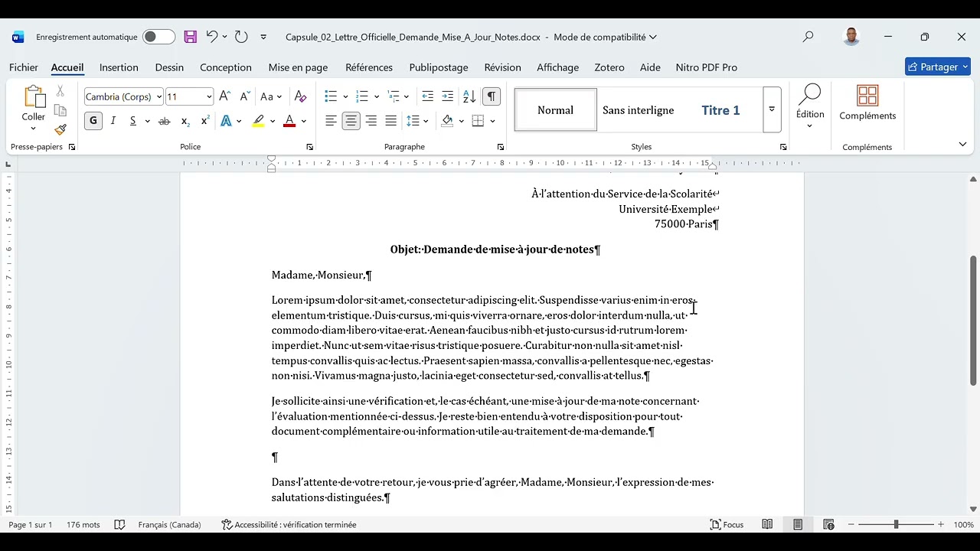Expand the Styles gallery
This screenshot has width=980, height=551.
tap(772, 109)
